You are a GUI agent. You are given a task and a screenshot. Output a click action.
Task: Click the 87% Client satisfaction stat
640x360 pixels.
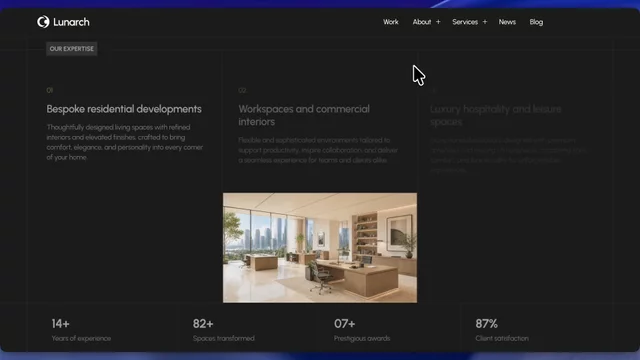tap(502, 330)
